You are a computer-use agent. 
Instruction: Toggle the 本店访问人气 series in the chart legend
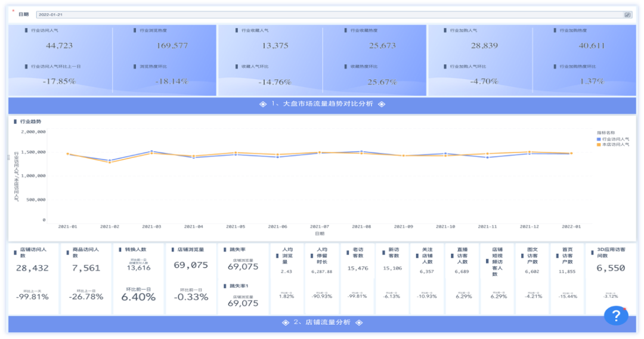[613, 145]
